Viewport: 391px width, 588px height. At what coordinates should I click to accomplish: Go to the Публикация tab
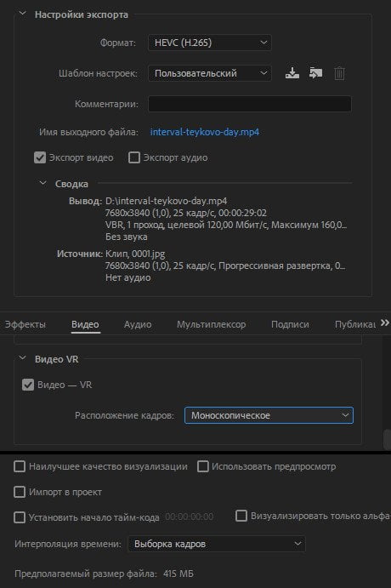[355, 324]
